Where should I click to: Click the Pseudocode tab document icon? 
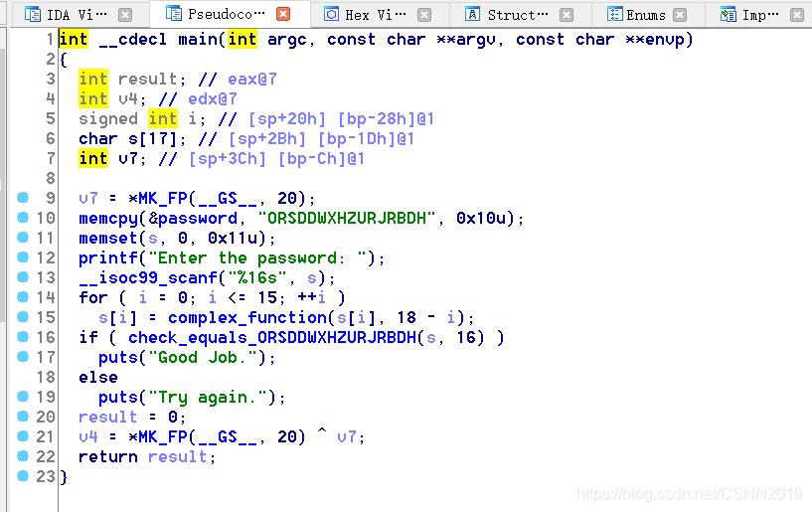click(174, 14)
